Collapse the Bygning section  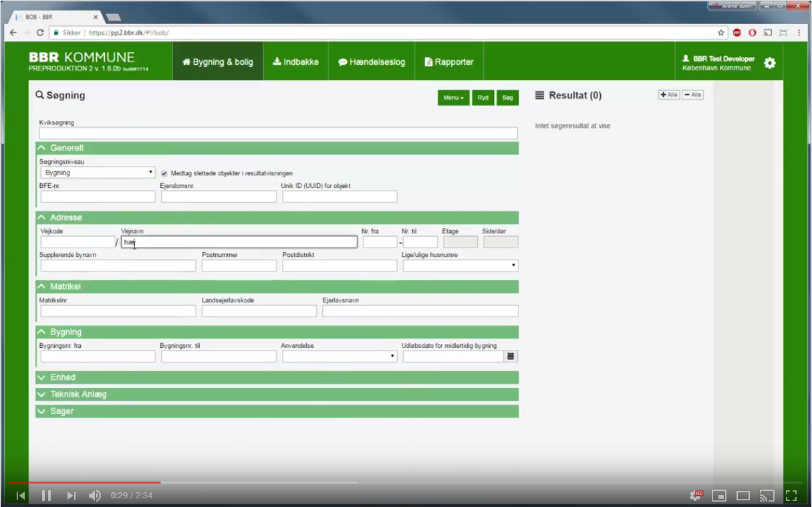coord(277,332)
